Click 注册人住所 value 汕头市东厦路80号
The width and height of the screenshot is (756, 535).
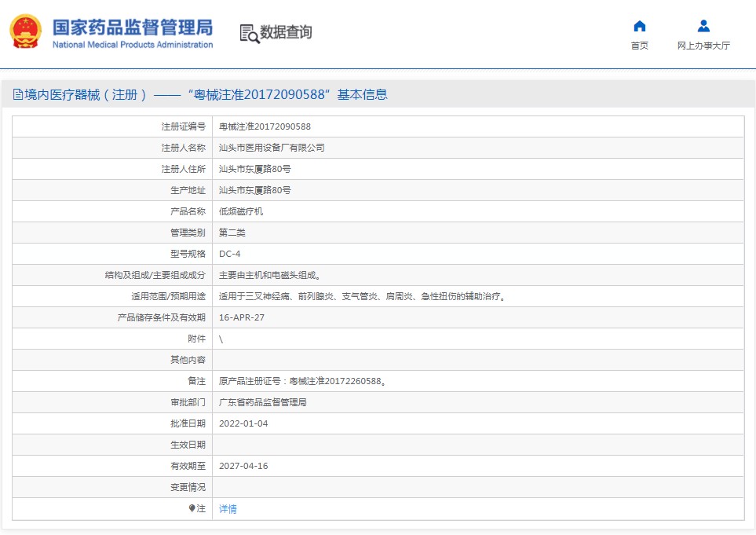[254, 169]
